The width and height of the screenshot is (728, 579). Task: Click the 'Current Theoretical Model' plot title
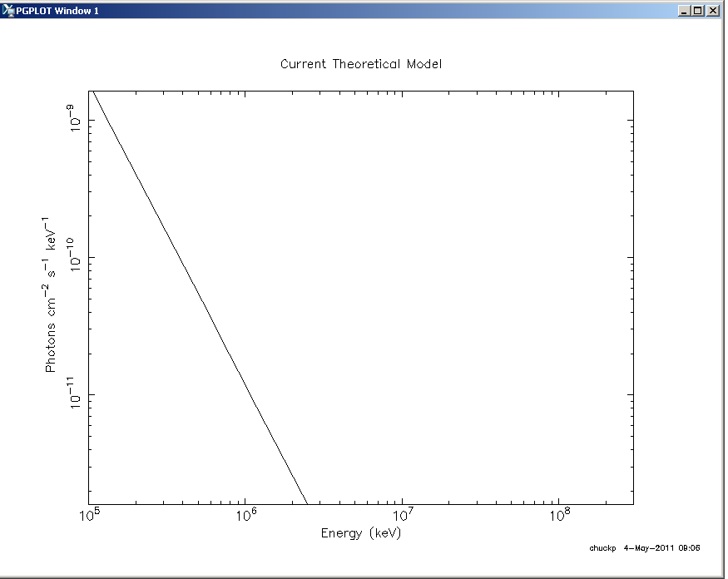point(361,64)
